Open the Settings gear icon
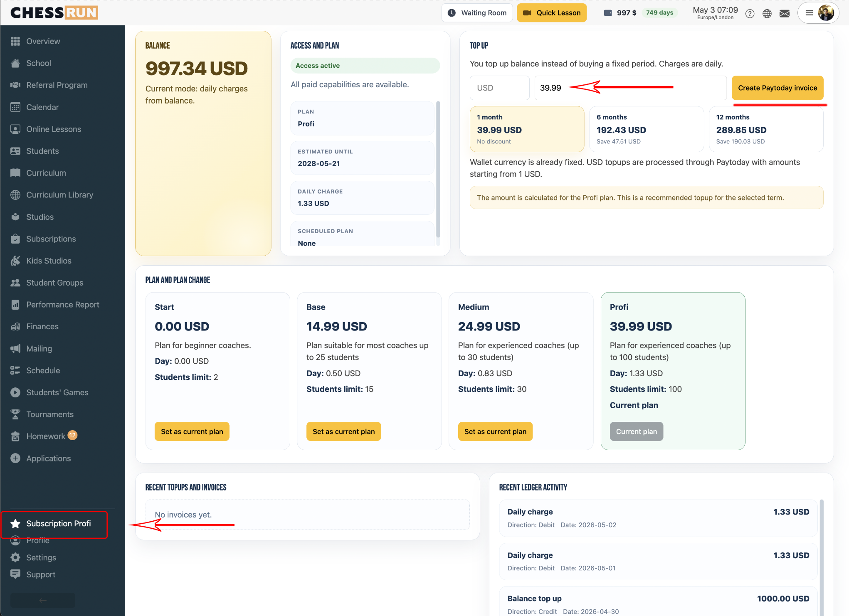 pos(15,557)
